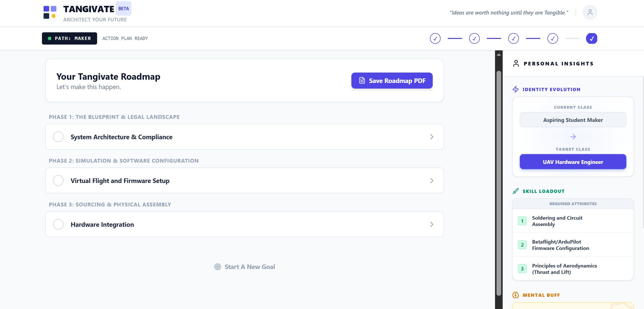Click the first step checkmark circle

[435, 38]
